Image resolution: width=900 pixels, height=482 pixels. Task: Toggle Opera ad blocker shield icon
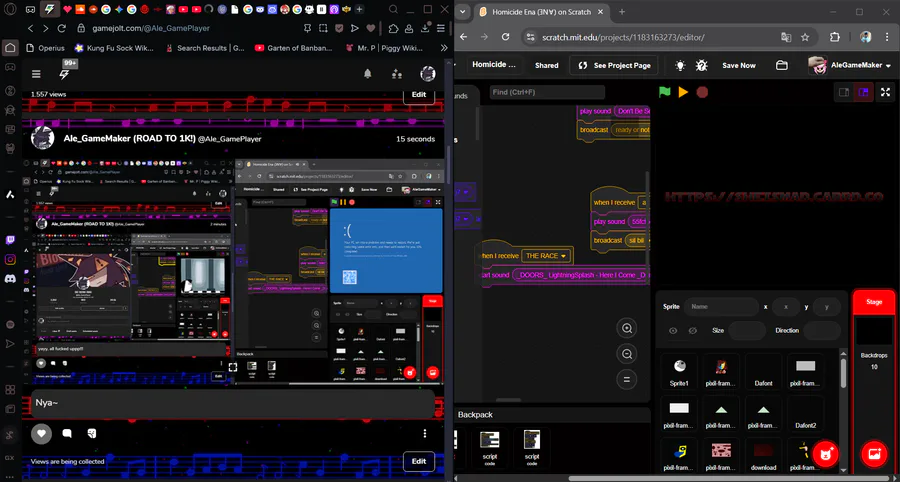[339, 28]
